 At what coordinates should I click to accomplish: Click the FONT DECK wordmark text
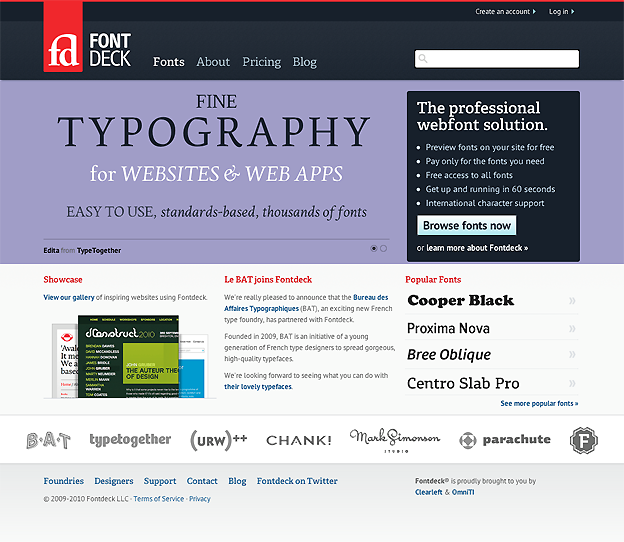pos(110,50)
